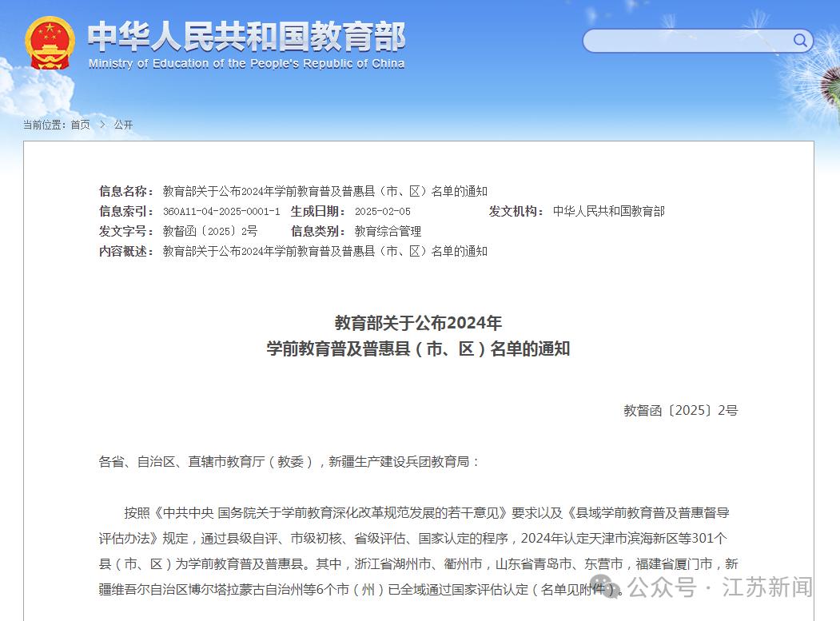This screenshot has height=621, width=840.
Task: Open the 公开 breadcrumb link
Action: coord(123,125)
